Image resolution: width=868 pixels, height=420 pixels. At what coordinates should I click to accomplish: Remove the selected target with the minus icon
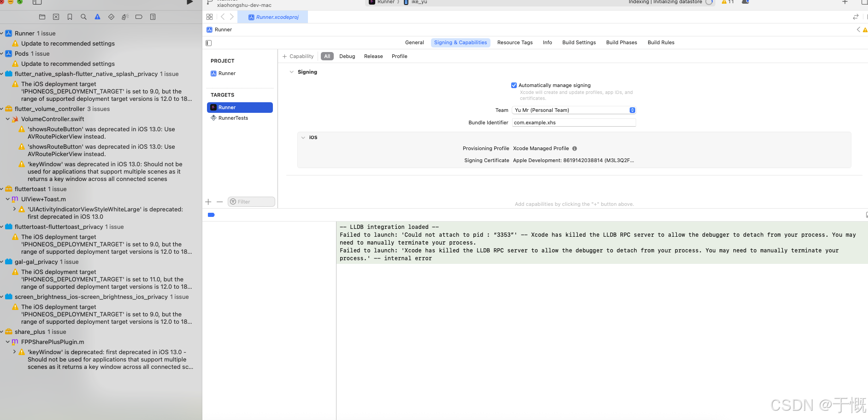click(219, 202)
